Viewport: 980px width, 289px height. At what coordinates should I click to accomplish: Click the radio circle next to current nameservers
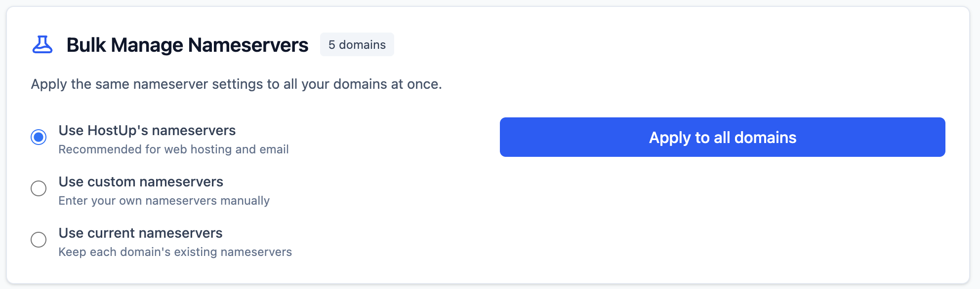39,240
